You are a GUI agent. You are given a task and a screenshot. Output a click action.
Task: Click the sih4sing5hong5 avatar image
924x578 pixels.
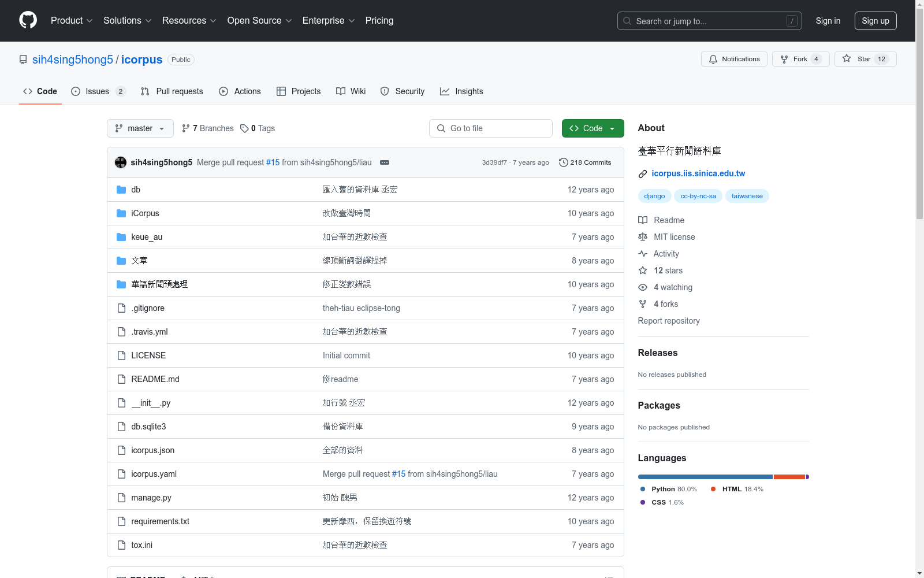point(121,162)
